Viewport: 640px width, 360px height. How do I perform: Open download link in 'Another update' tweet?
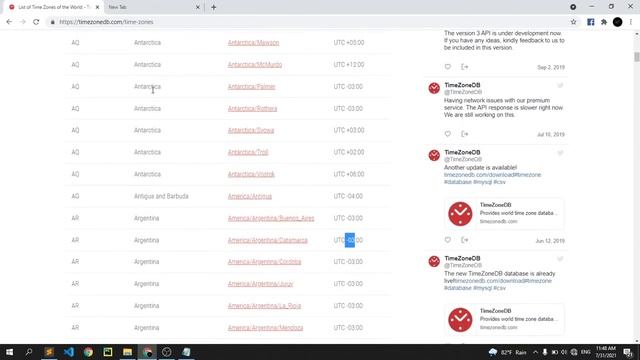[x=492, y=175]
